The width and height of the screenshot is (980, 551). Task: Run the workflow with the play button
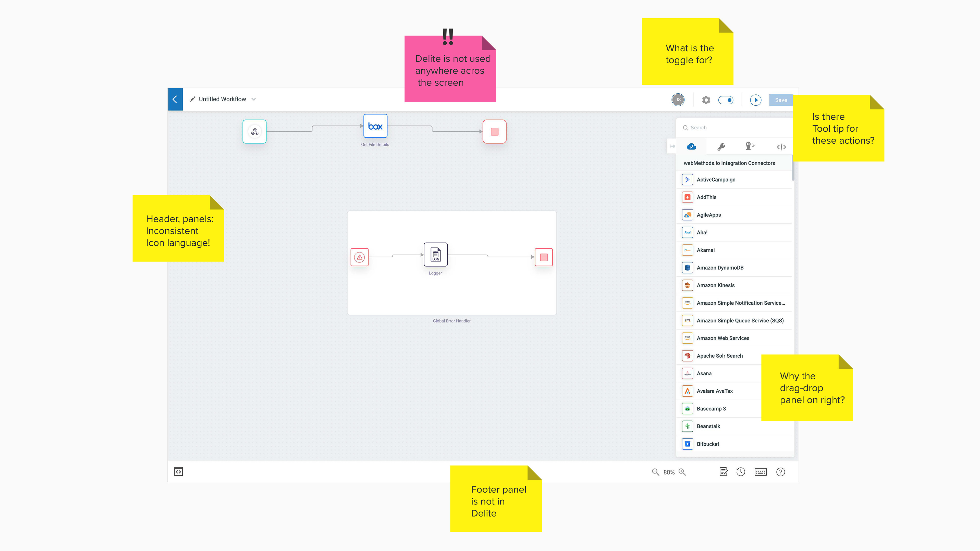click(x=756, y=100)
